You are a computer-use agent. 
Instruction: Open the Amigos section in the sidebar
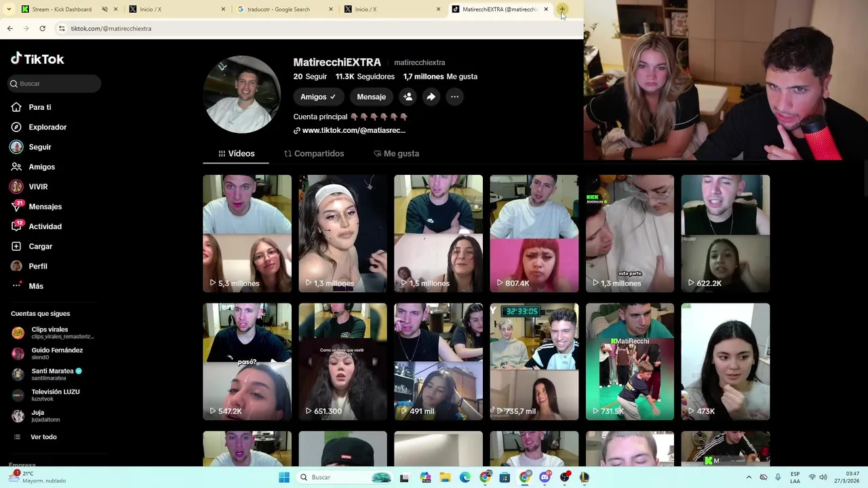[33, 167]
